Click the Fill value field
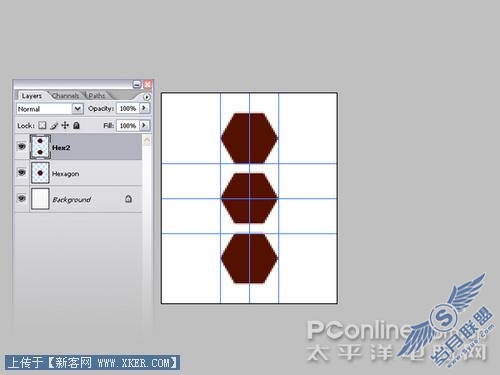The width and height of the screenshot is (500, 375). click(x=128, y=126)
